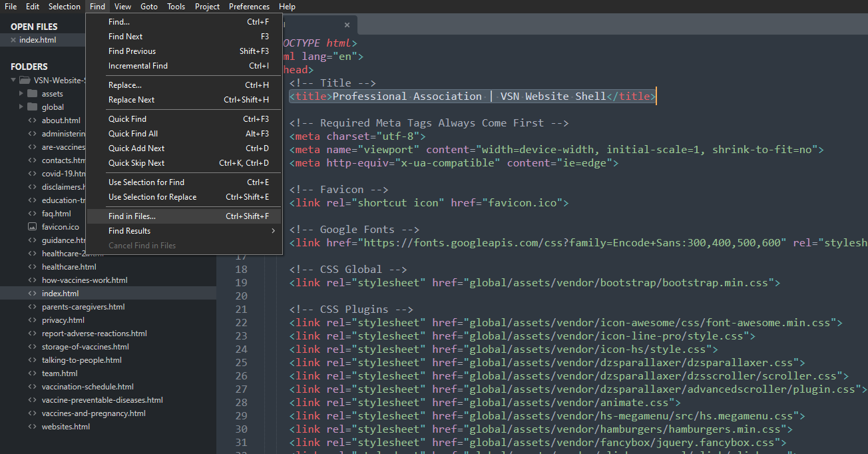This screenshot has width=868, height=454.
Task: Click the code icon beside privacy.html
Action: (32, 320)
